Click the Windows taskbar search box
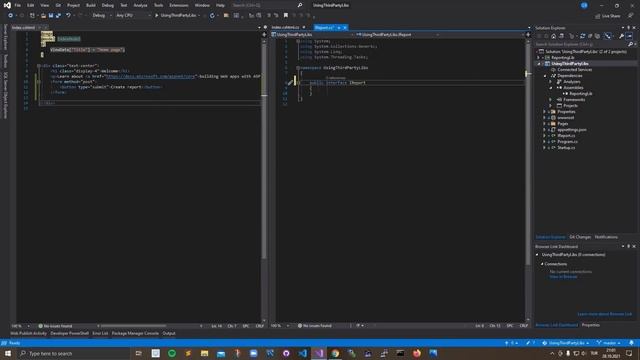 tap(73, 353)
